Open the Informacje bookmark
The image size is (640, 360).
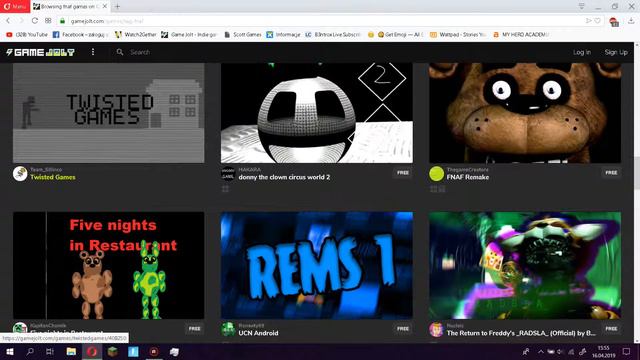click(283, 35)
